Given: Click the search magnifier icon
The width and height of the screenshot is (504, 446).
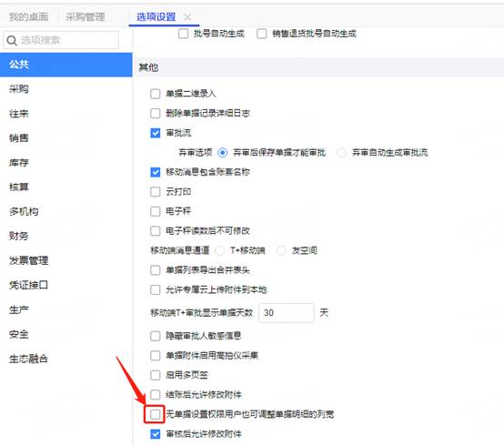Looking at the screenshot, I should tap(12, 41).
